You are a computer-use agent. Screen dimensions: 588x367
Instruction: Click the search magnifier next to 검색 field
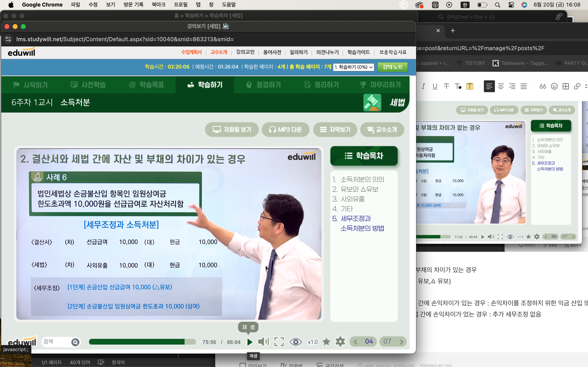75,342
